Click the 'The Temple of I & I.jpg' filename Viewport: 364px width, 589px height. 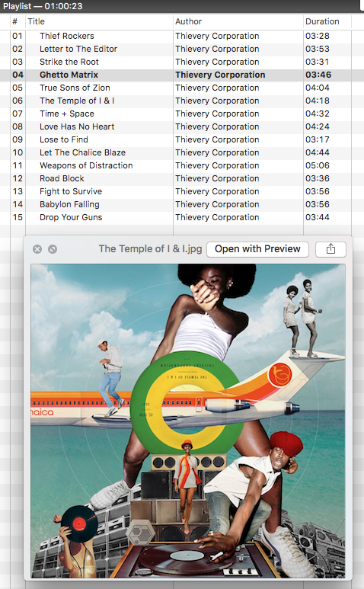pos(150,249)
